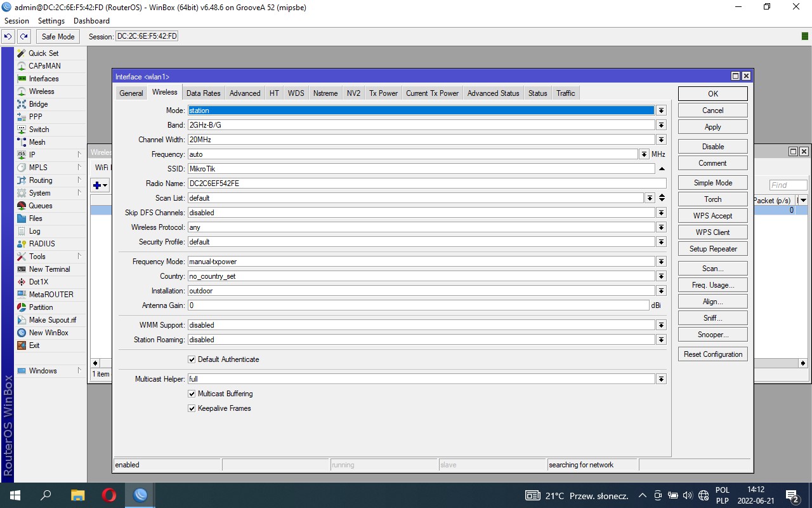Click the WPS Client button

pos(713,232)
